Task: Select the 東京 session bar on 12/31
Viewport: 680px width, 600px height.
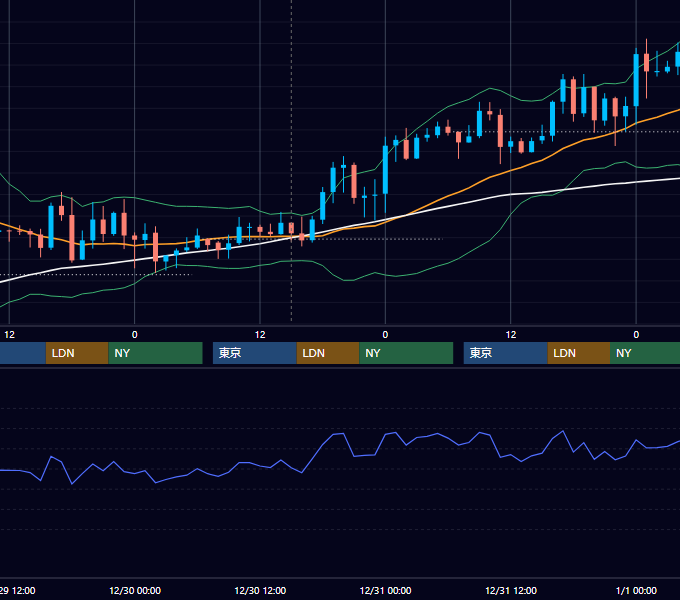Action: [506, 353]
